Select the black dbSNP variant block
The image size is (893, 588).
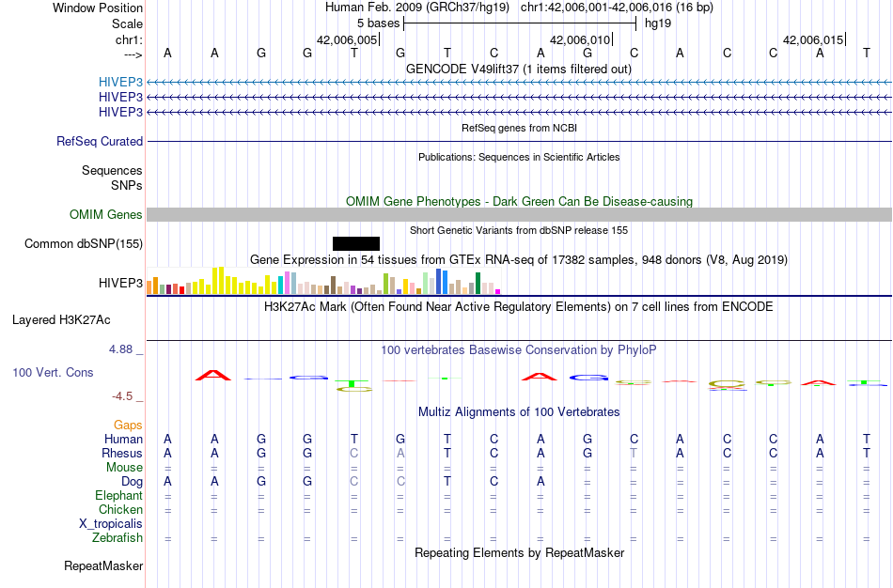[356, 243]
